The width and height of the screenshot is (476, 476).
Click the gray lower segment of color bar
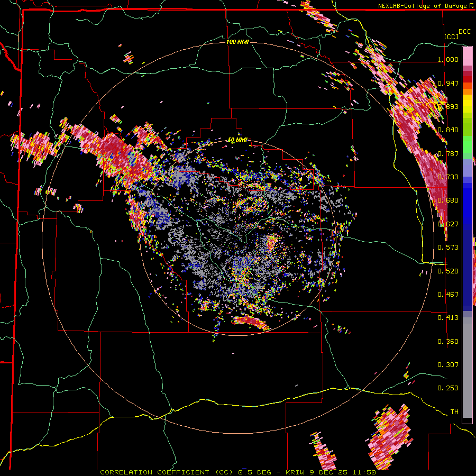467,368
